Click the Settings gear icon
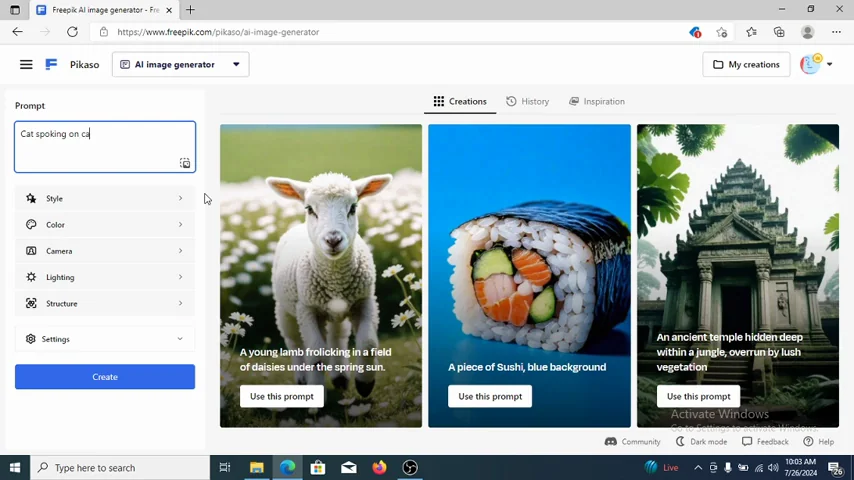The image size is (854, 480). click(30, 339)
